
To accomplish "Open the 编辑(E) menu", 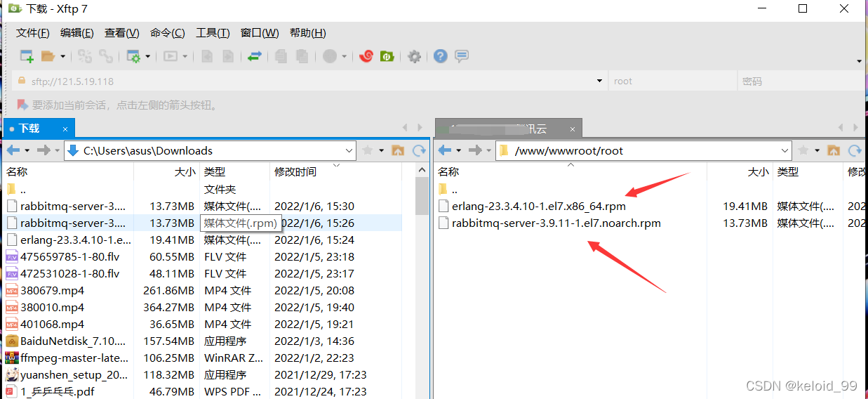I will [x=77, y=33].
